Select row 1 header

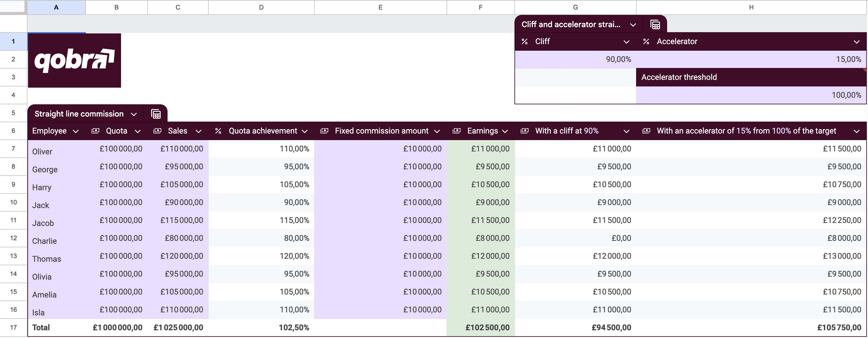(x=13, y=41)
